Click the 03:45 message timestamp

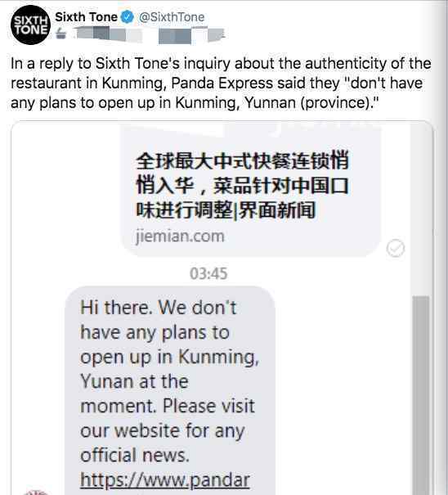[208, 273]
